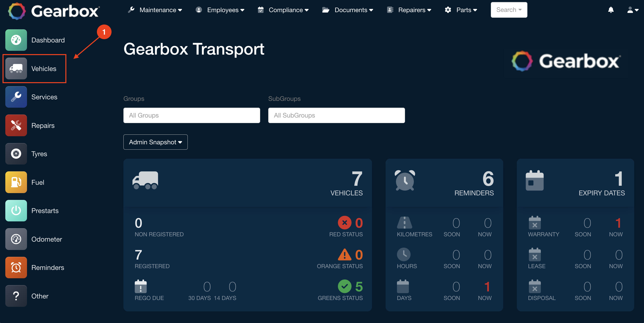Open the Dashboard sidebar icon

16,40
